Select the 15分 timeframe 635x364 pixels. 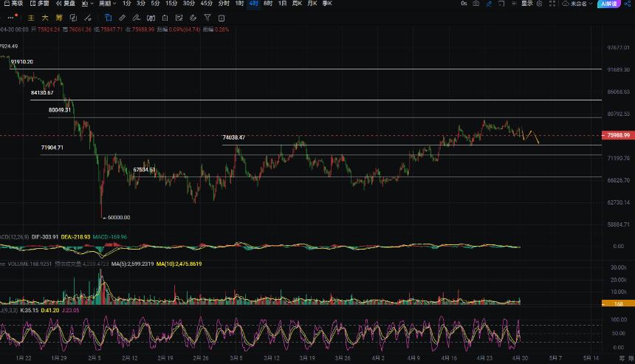[171, 3]
